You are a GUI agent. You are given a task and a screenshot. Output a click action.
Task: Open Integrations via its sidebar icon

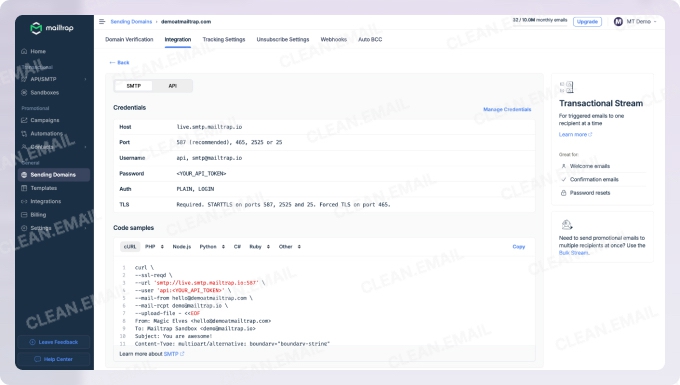(x=24, y=201)
